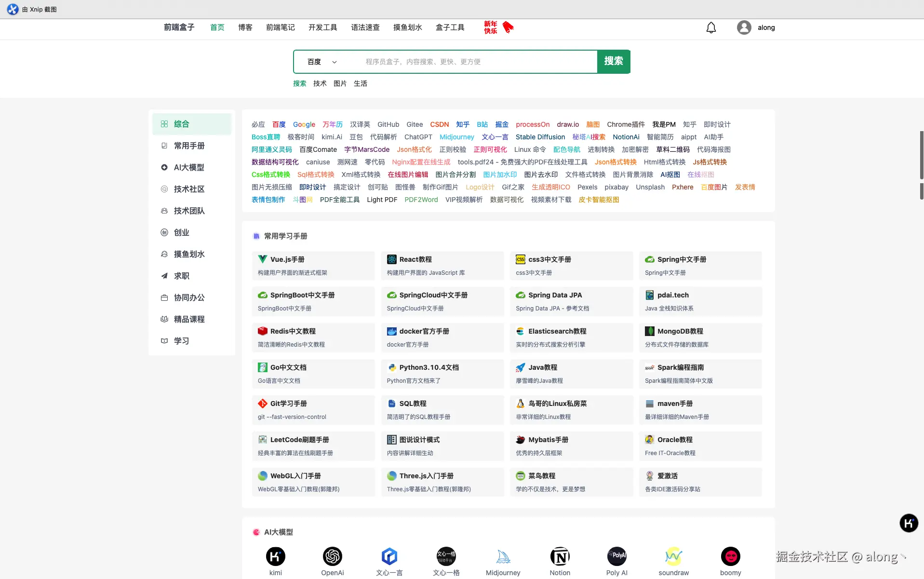Open the SpringBoot中文手册 card

tap(313, 301)
